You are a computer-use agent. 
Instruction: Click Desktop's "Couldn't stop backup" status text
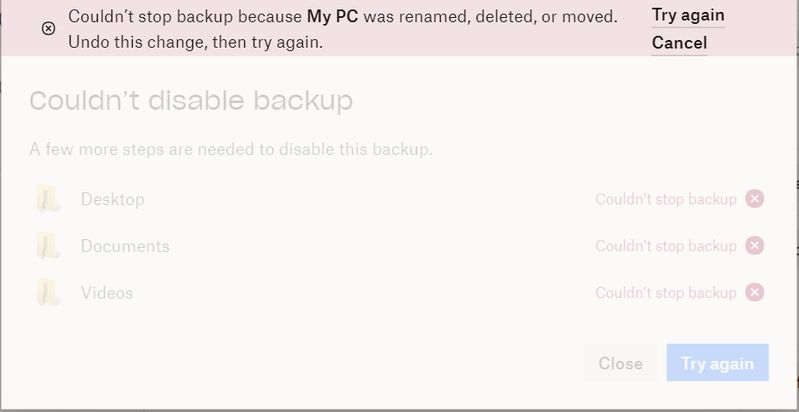click(x=665, y=199)
